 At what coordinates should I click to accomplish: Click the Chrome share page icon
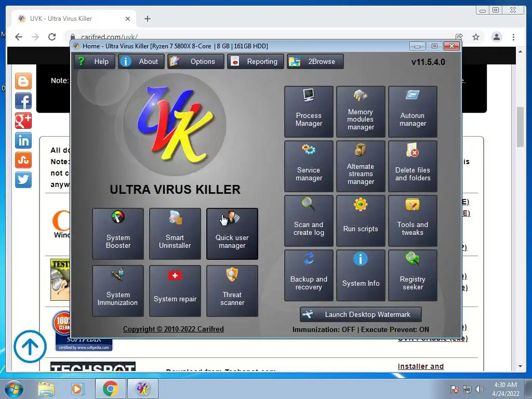[x=459, y=37]
